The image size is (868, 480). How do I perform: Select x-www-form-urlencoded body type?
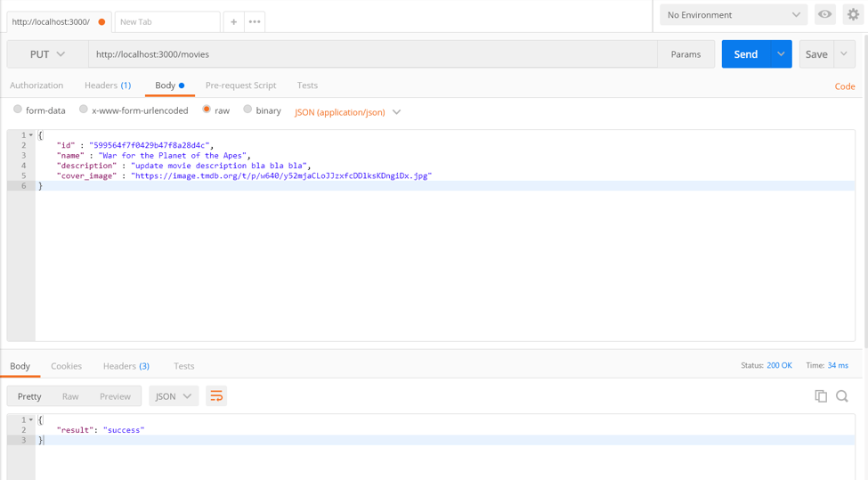pyautogui.click(x=84, y=110)
